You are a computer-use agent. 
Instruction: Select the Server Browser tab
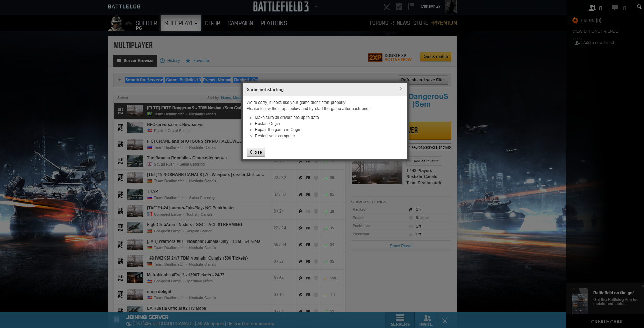tap(135, 61)
